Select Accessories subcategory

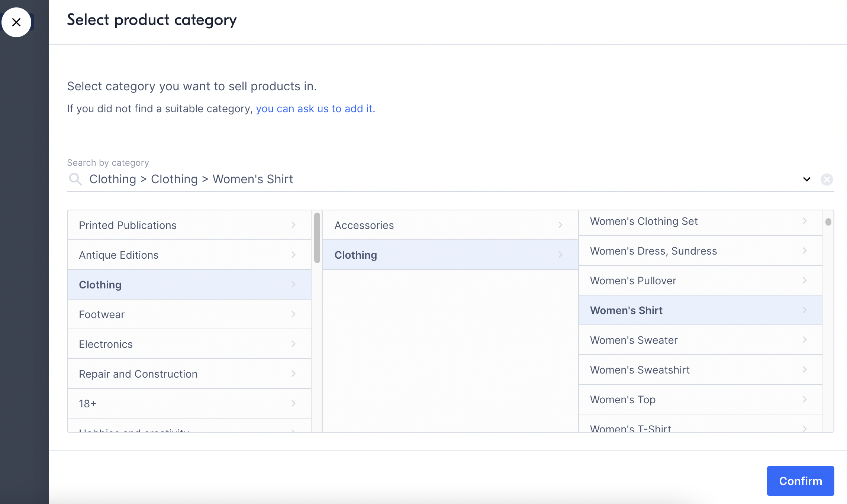[x=450, y=225]
